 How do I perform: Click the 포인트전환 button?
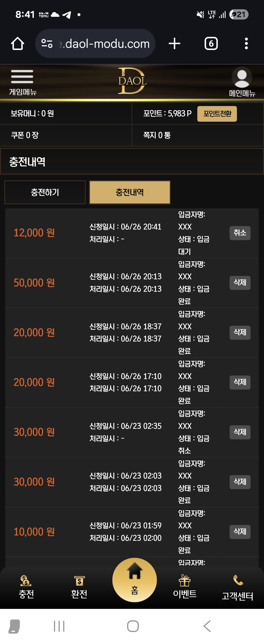click(217, 114)
